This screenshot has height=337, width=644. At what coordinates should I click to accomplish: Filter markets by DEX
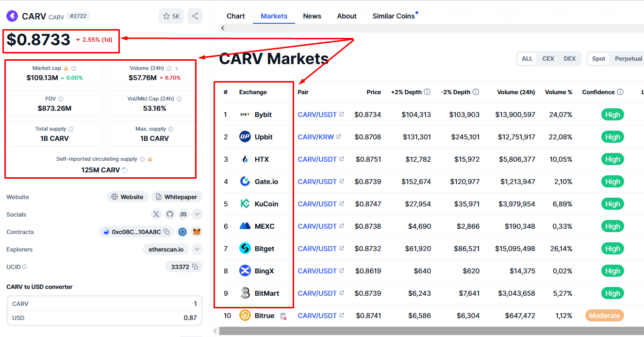(x=570, y=59)
